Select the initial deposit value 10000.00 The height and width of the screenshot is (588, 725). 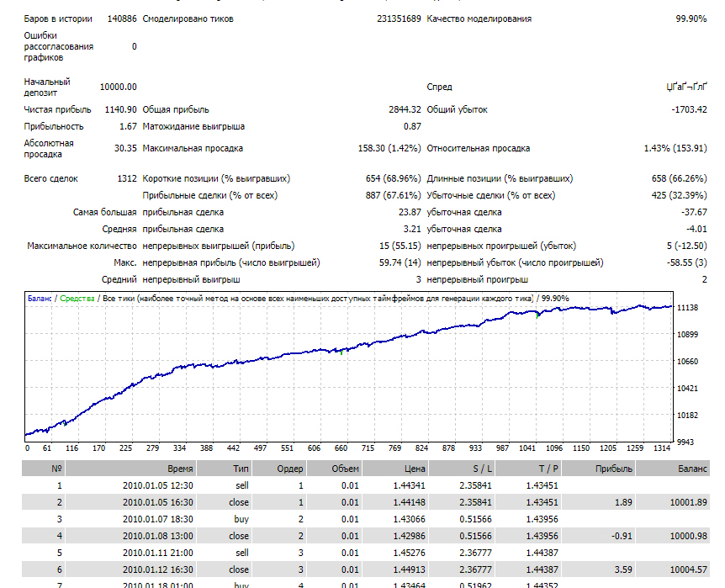pyautogui.click(x=119, y=87)
